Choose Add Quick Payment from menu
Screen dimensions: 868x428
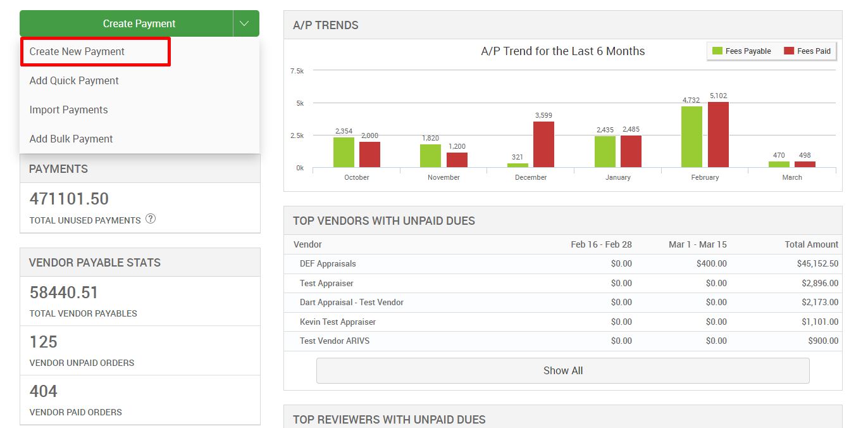tap(74, 81)
